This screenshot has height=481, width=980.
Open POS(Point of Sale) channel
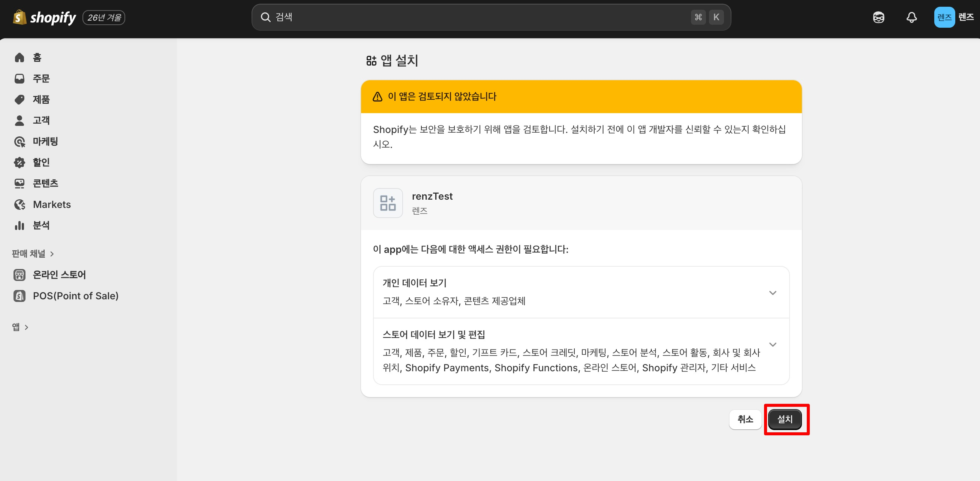coord(75,296)
